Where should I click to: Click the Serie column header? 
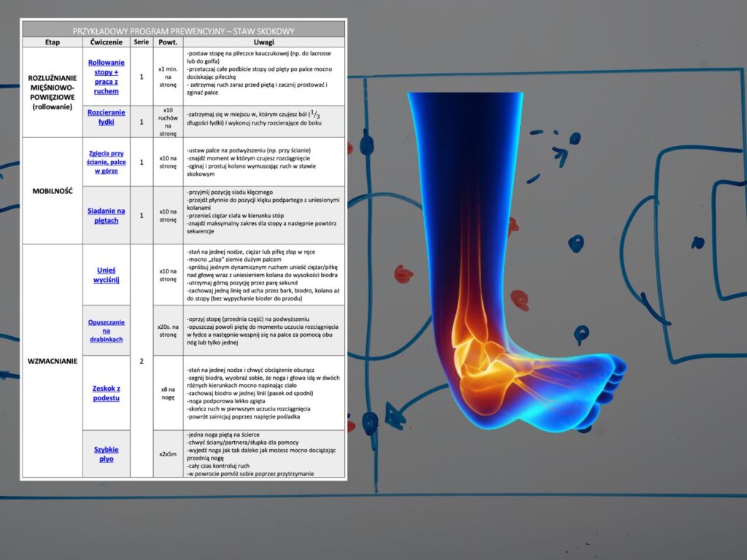tap(142, 42)
